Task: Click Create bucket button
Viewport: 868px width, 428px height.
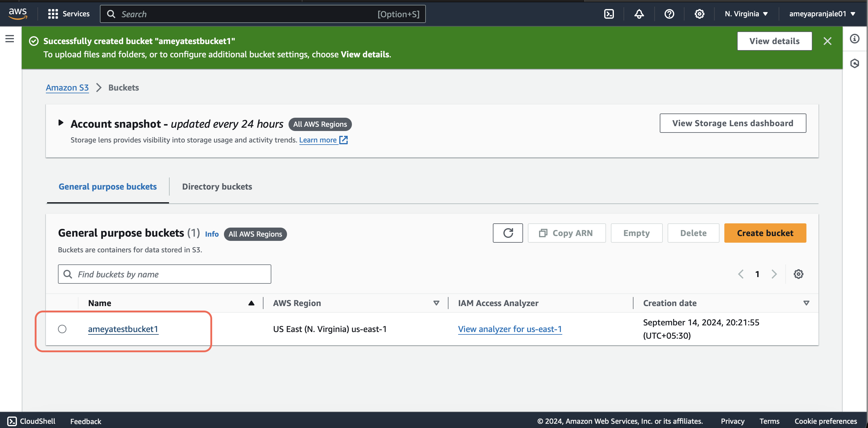Action: (766, 232)
